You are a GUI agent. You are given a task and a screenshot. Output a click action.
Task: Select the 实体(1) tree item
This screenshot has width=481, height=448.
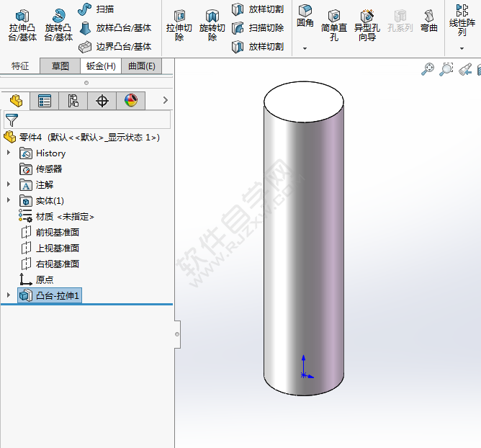click(42, 201)
